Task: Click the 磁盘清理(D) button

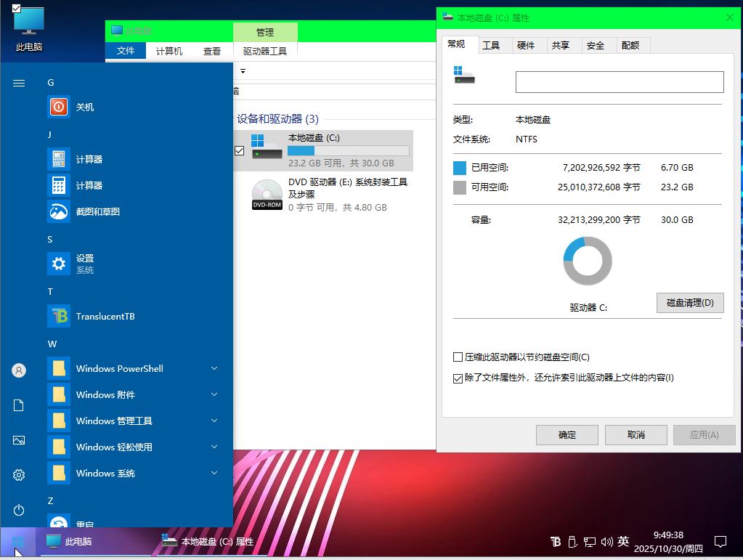Action: pos(689,303)
